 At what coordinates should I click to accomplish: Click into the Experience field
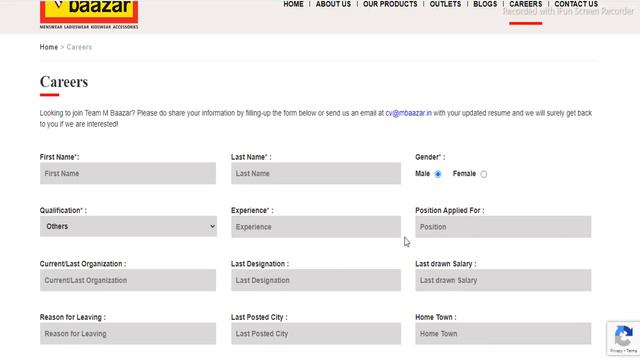tap(316, 227)
